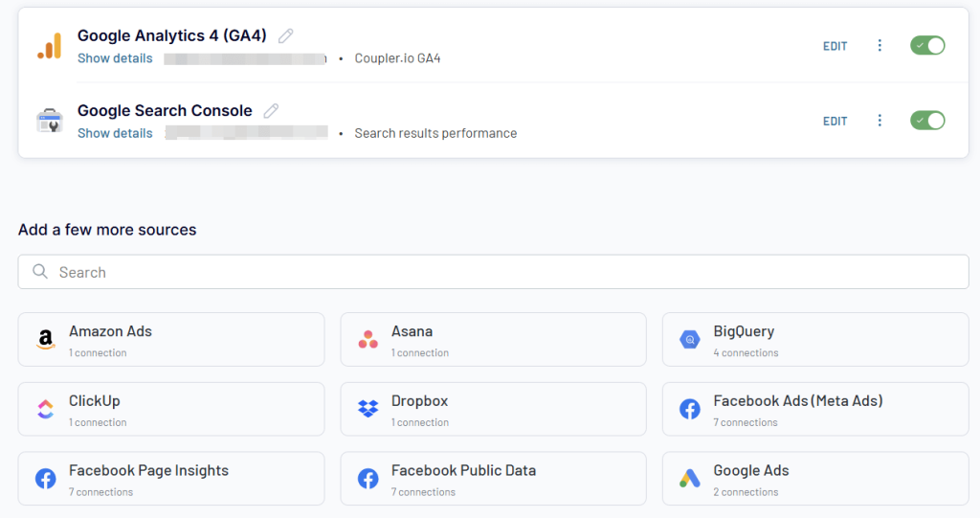
Task: Add BigQuery as a source
Action: click(815, 339)
